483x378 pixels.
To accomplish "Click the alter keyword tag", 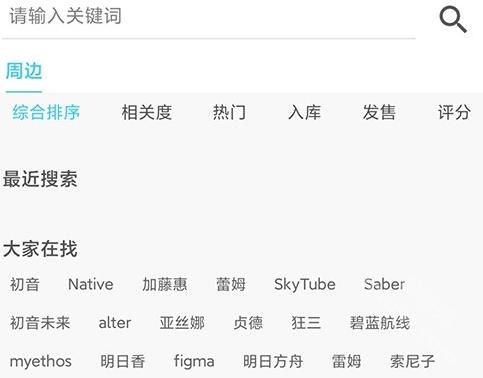I will pos(115,323).
